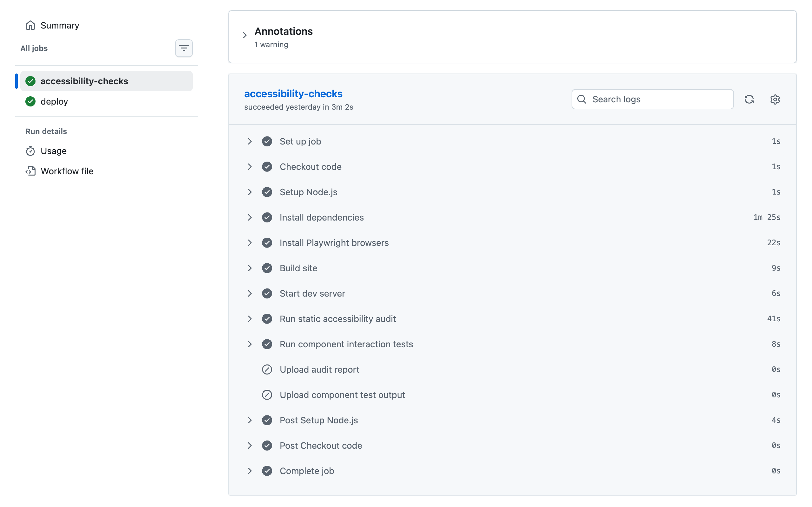Screen dimensions: 812x507
Task: Expand the Run static accessibility audit step
Action: click(x=250, y=319)
